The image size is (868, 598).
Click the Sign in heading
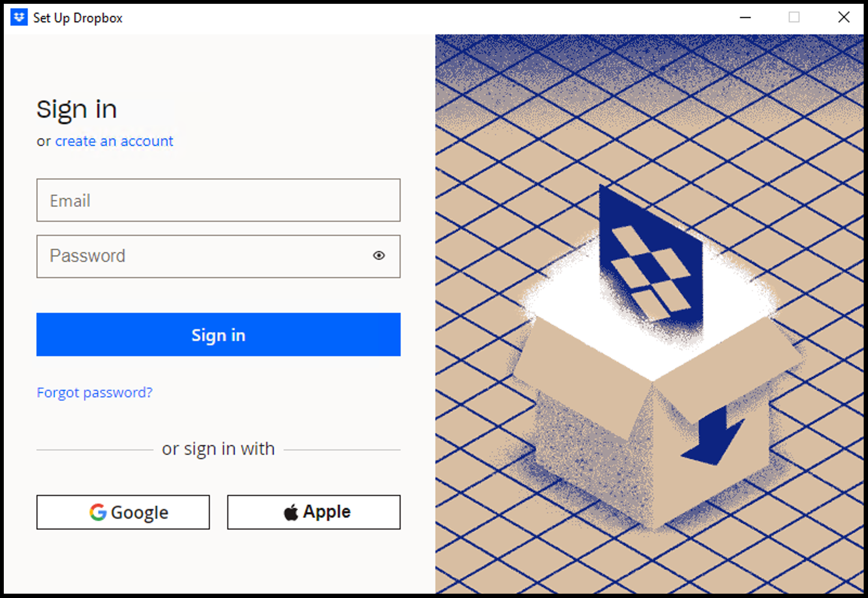76,108
